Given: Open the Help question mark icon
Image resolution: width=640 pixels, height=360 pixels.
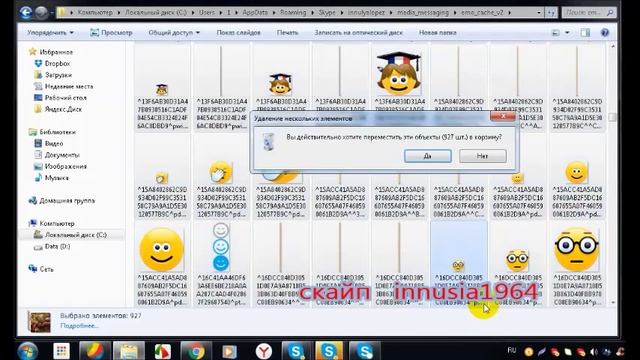Looking at the screenshot, I should click(x=605, y=33).
